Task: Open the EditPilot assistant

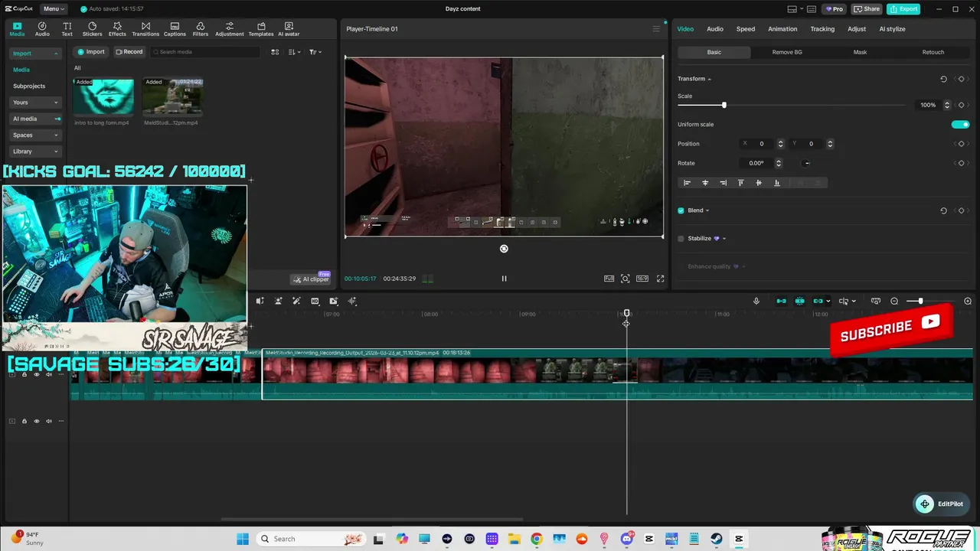Action: click(942, 504)
